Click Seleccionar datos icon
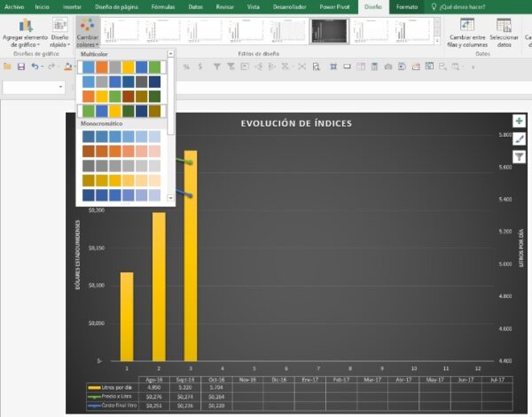Screen dimensions: 532x417 pos(504,26)
